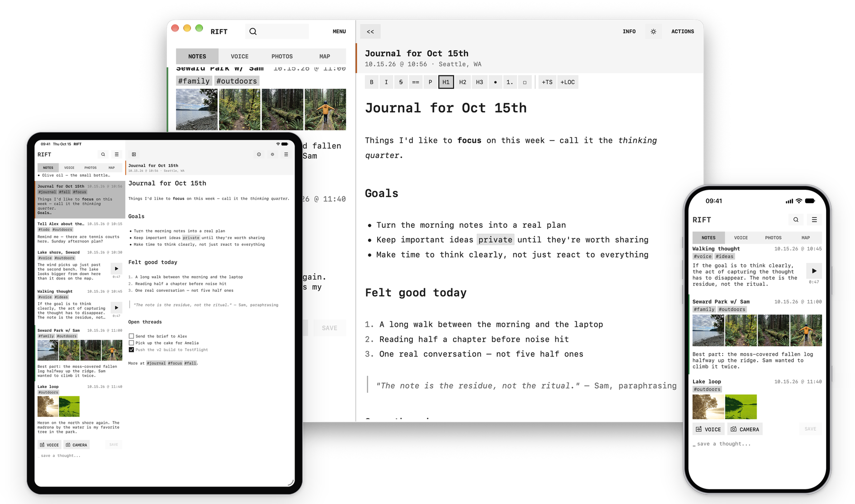Apply strikethrough in desktop editor toolbar

point(401,82)
